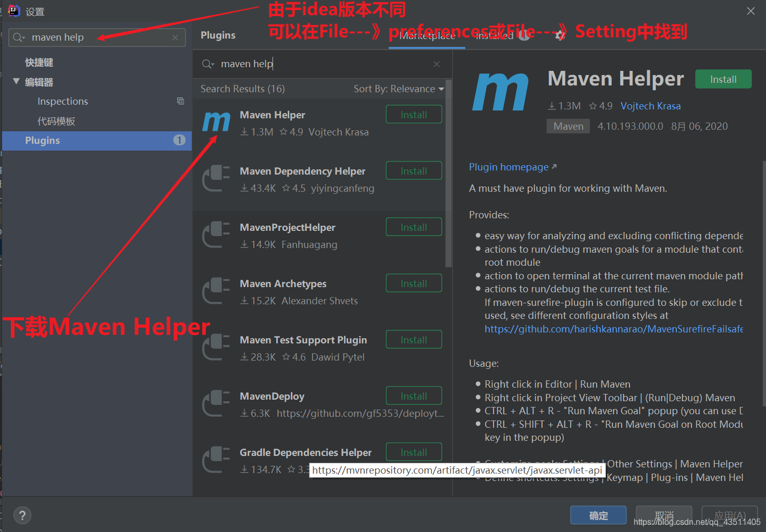Switch to the Marketplace tab
Screen dimensions: 766x532
427,35
